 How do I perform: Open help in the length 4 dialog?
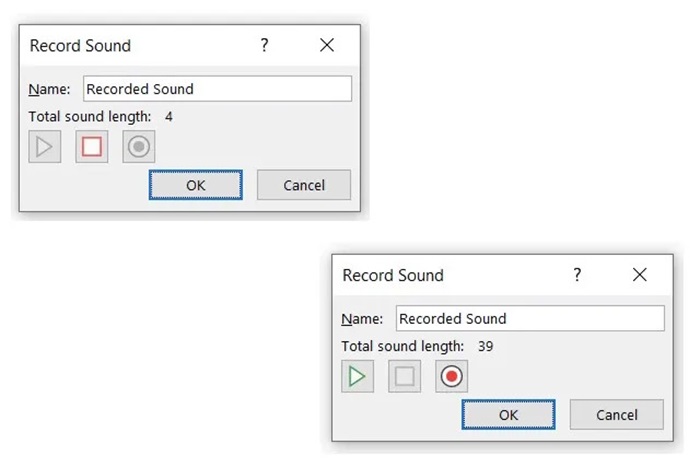[x=264, y=45]
